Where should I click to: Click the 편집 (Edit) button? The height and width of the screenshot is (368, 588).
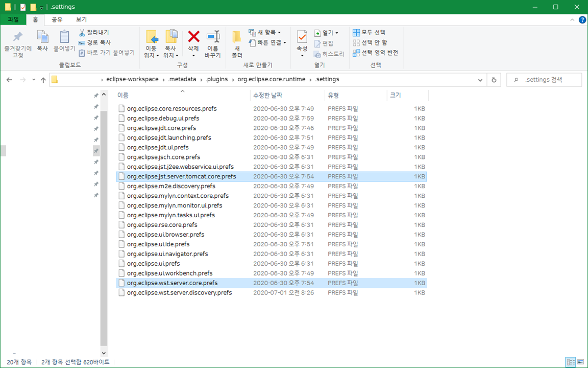pyautogui.click(x=324, y=43)
